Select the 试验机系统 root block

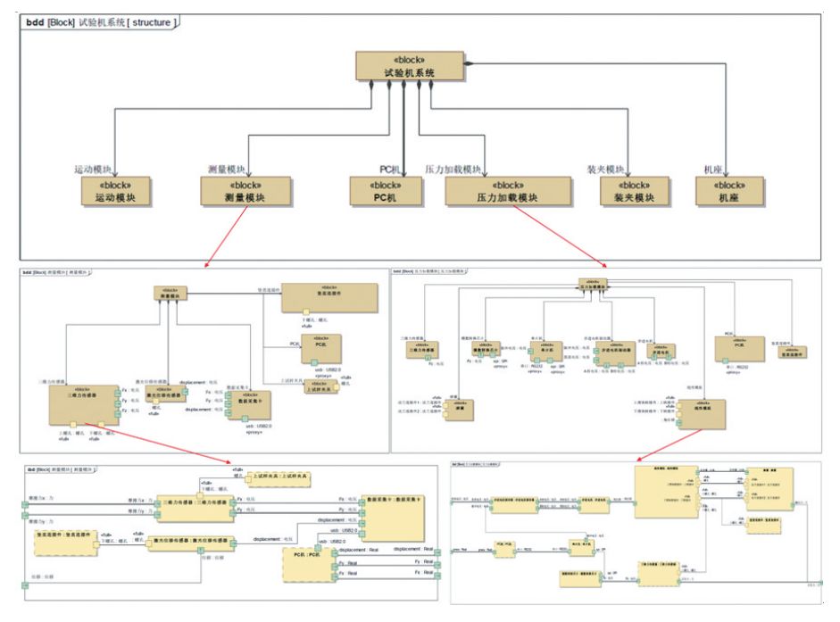point(410,66)
